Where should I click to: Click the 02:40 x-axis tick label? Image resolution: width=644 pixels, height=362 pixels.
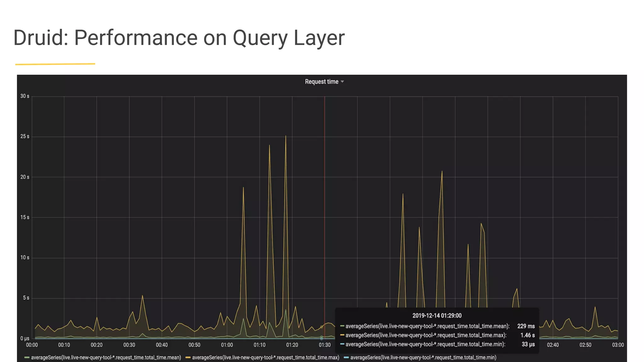tap(553, 345)
